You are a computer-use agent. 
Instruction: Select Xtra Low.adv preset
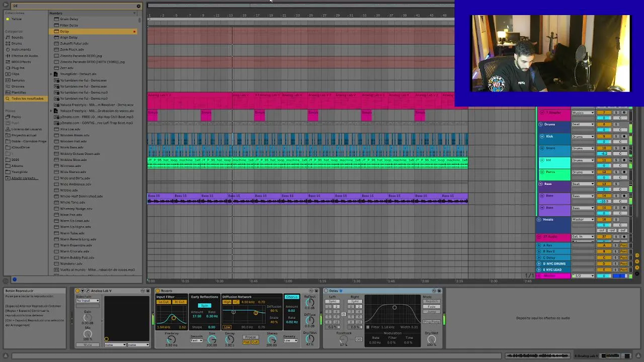(x=70, y=129)
